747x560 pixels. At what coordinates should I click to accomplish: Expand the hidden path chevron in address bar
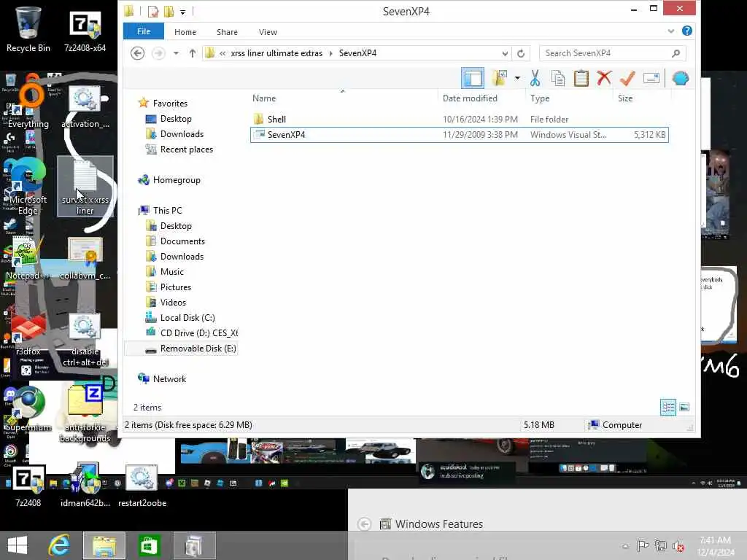[222, 53]
